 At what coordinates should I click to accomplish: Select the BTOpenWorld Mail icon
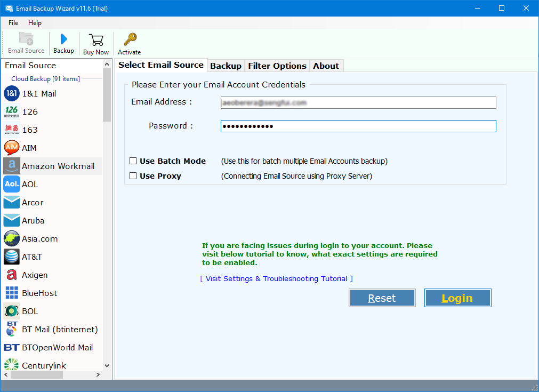pyautogui.click(x=12, y=348)
